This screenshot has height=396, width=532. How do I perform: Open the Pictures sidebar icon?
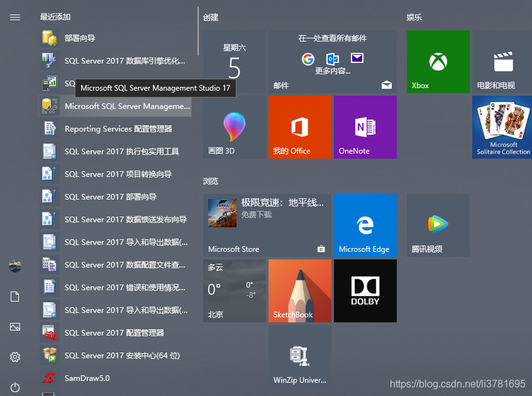(15, 327)
